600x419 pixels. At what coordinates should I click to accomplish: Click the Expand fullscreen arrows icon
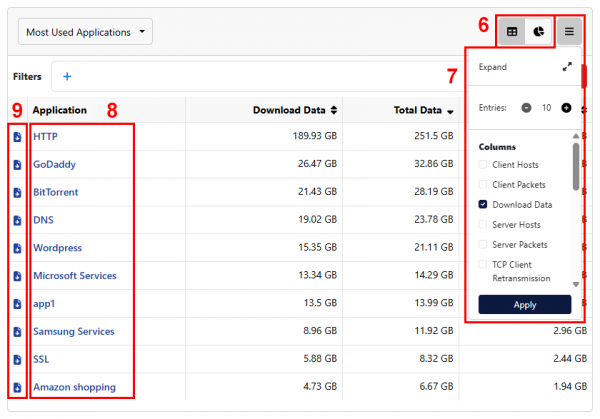(567, 67)
